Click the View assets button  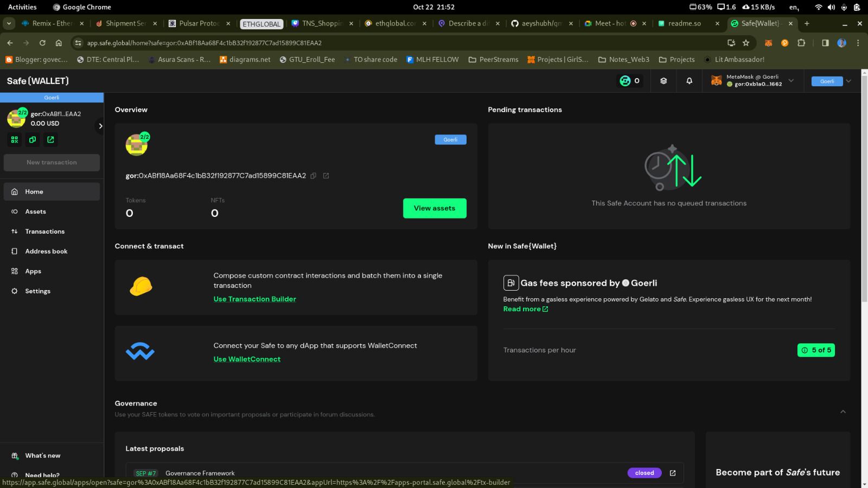[435, 208]
